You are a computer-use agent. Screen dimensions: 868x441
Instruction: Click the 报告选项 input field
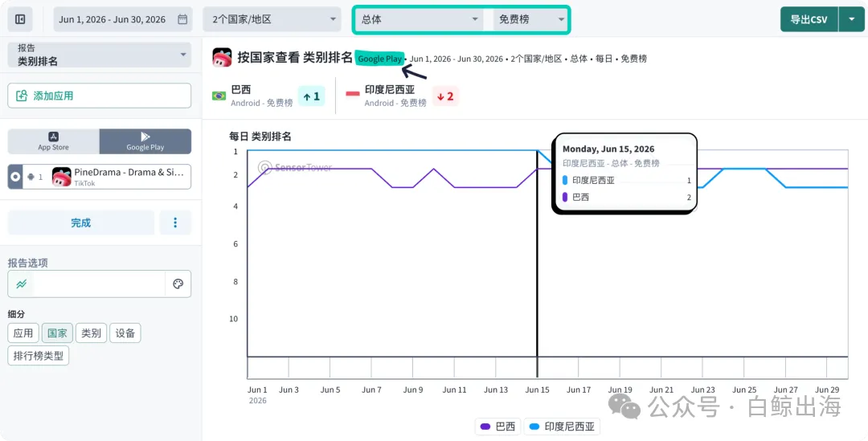99,284
